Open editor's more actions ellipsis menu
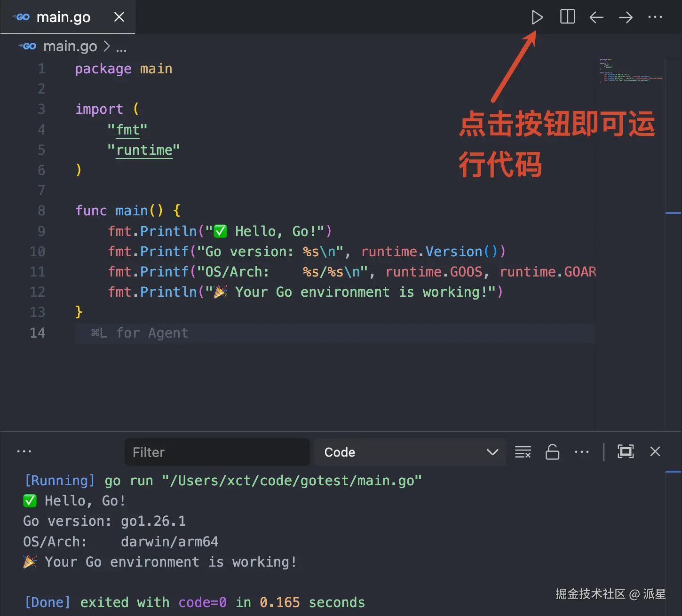This screenshot has height=616, width=682. 655,17
